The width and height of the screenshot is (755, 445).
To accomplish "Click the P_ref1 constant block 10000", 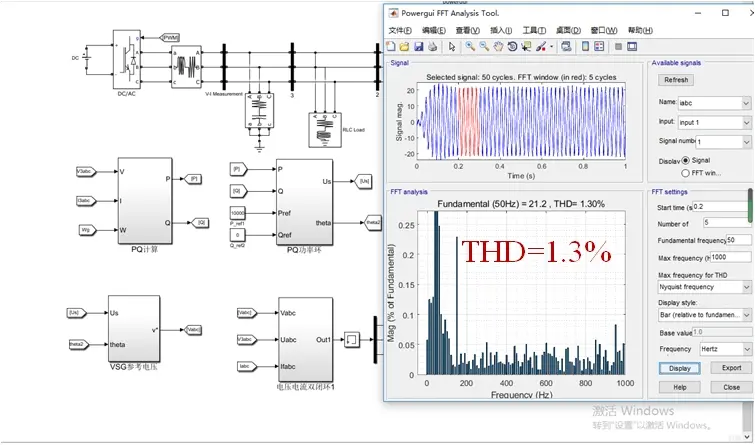I will click(237, 213).
